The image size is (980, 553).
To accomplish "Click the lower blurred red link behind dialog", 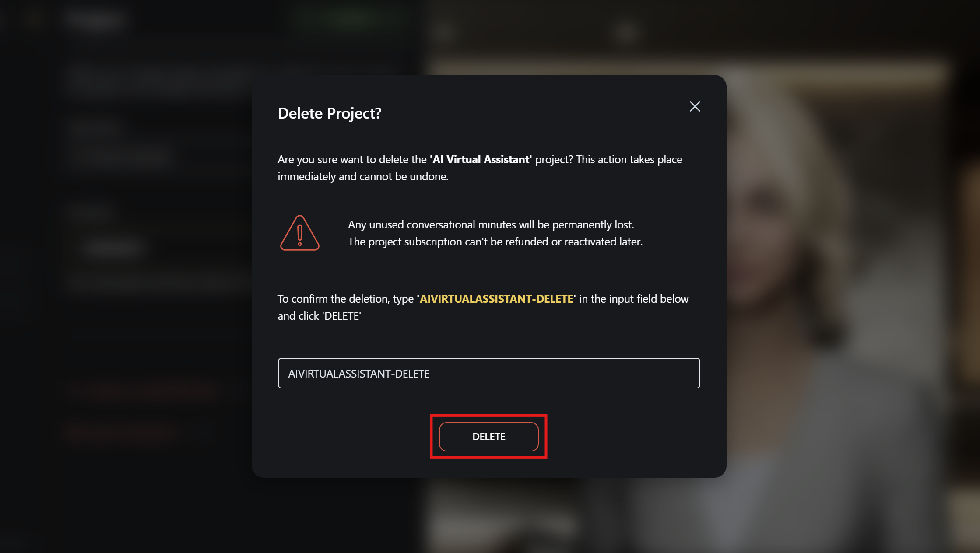I will 123,432.
